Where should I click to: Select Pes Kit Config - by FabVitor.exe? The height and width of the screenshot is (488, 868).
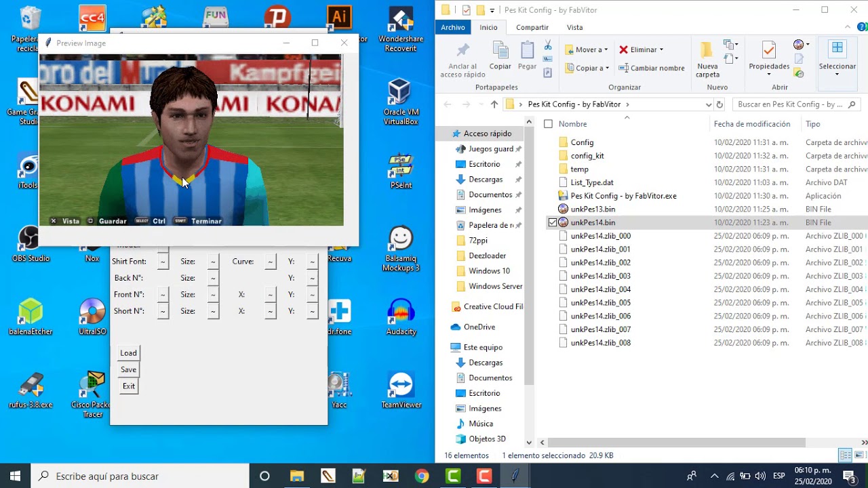click(623, 196)
